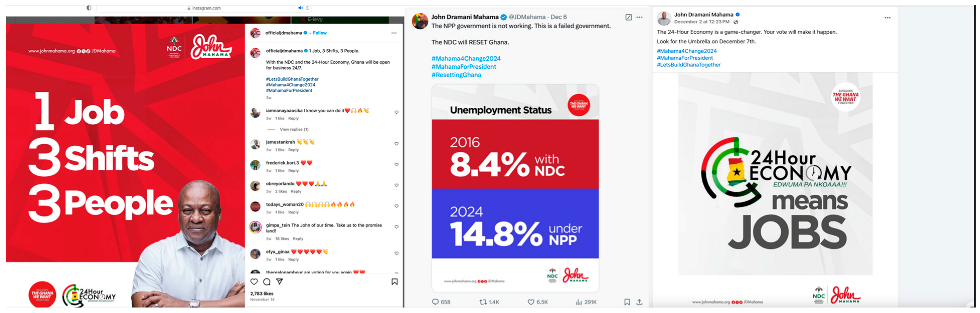The height and width of the screenshot is (313, 980).
Task: Click browser reload icon in address bar
Action: click(307, 8)
